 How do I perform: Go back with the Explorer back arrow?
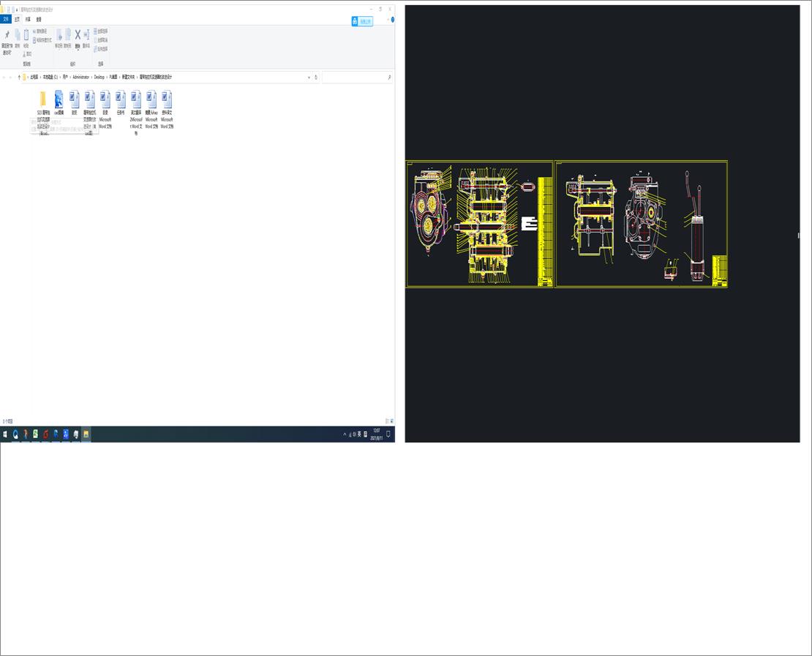[x=4, y=77]
